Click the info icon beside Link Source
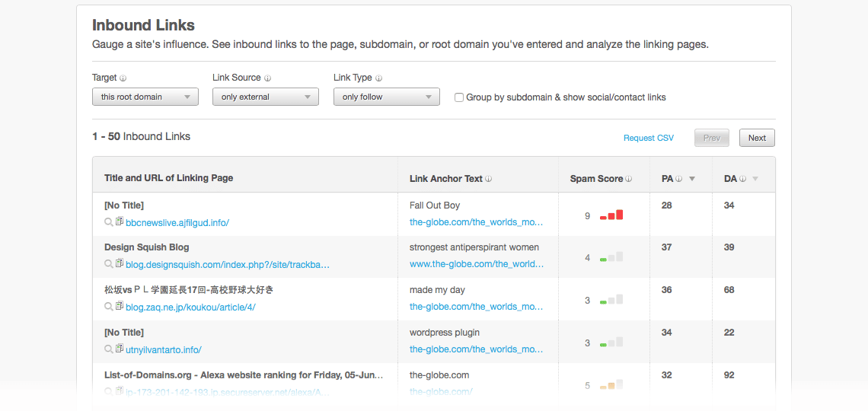The height and width of the screenshot is (411, 868). 267,78
